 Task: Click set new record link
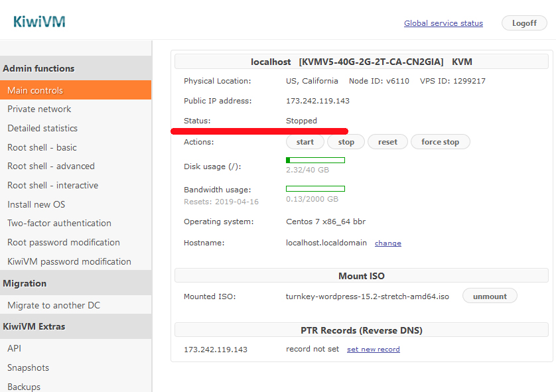coord(373,350)
